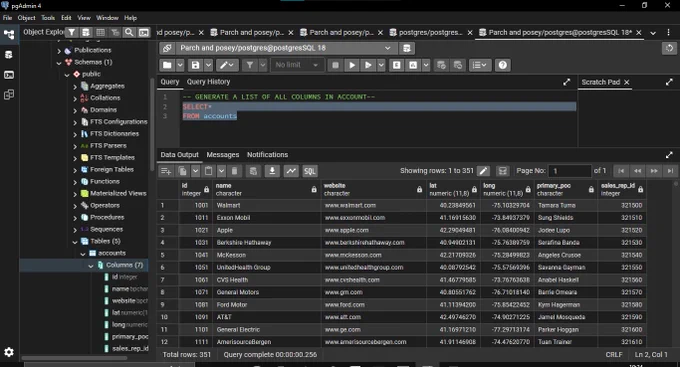Click the Page No input field

click(569, 171)
